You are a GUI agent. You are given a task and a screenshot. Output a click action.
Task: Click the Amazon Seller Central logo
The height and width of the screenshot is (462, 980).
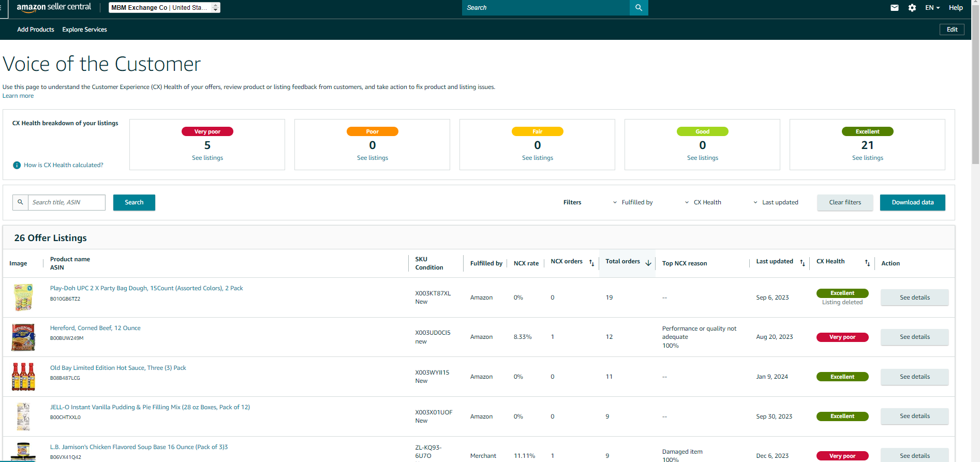coord(54,7)
